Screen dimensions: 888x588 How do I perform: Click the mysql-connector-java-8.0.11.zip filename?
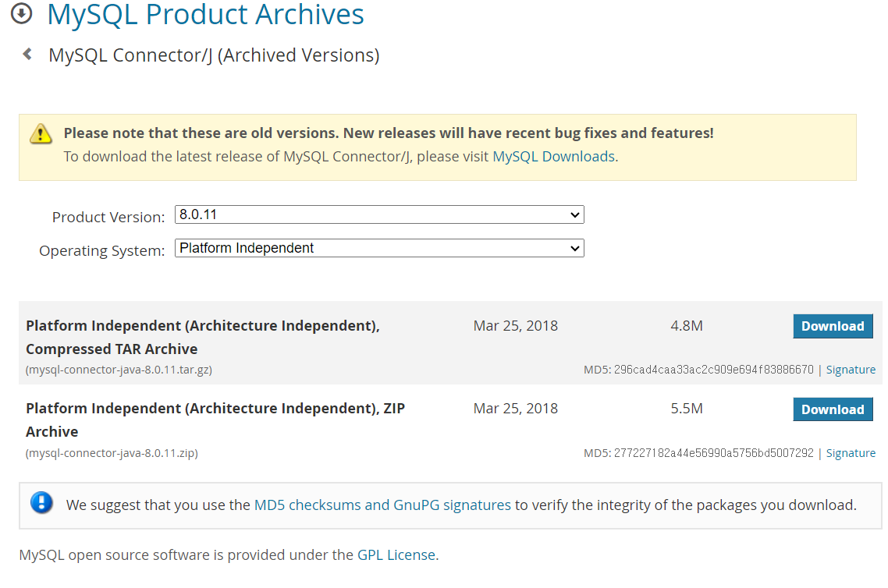112,453
